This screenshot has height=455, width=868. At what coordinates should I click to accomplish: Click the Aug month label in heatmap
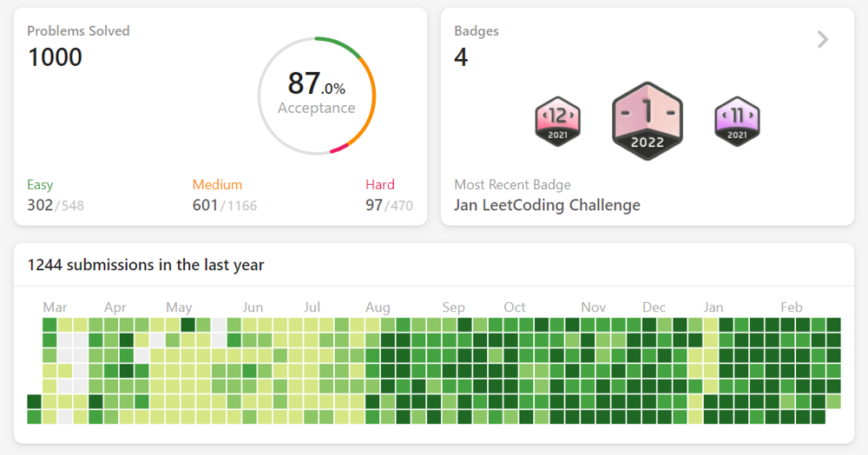point(378,307)
